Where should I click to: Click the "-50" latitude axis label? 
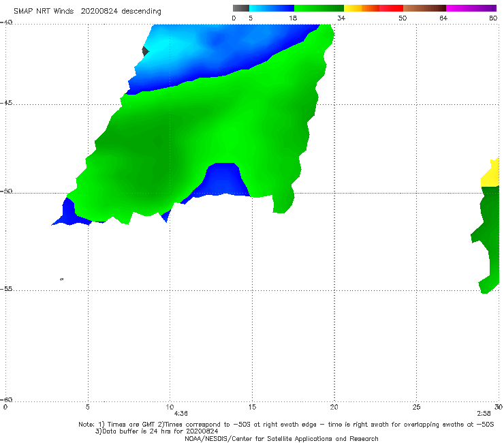click(6, 192)
